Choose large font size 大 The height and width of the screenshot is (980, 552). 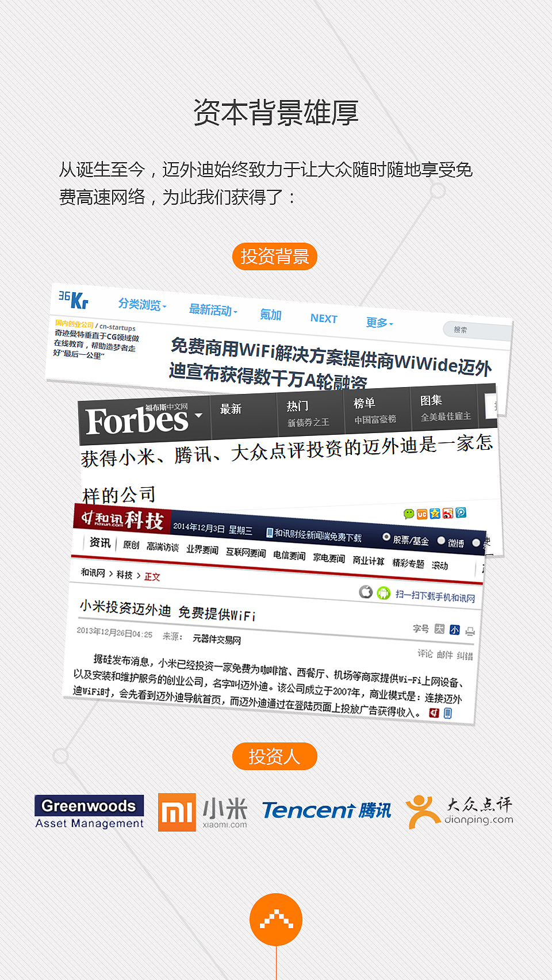(x=439, y=629)
